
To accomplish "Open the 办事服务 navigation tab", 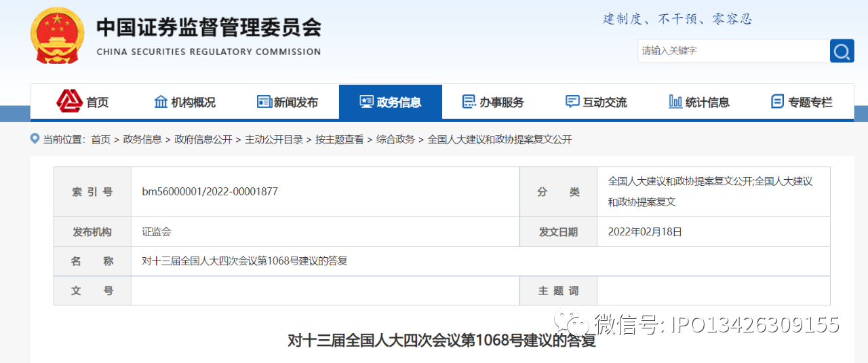I will pos(493,102).
